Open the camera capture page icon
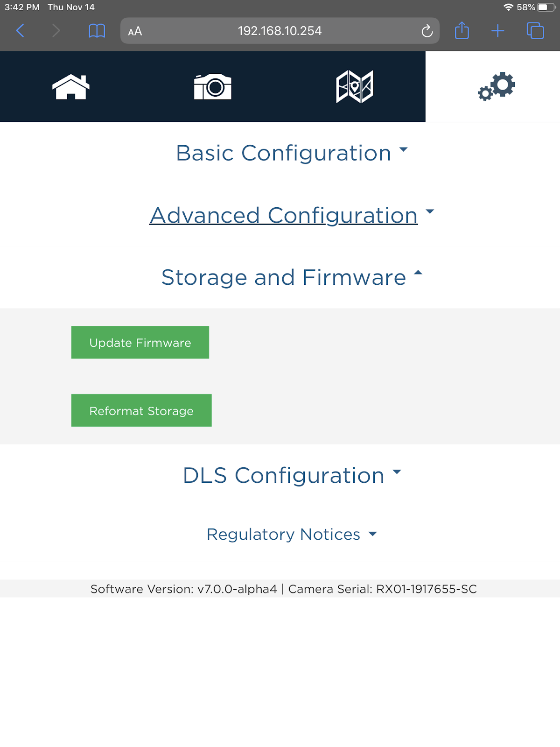Screen dimensions: 560x747 [x=213, y=87]
